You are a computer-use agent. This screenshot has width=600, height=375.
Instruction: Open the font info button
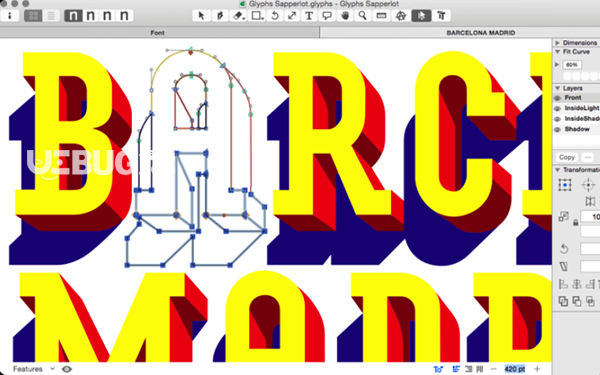coord(10,16)
